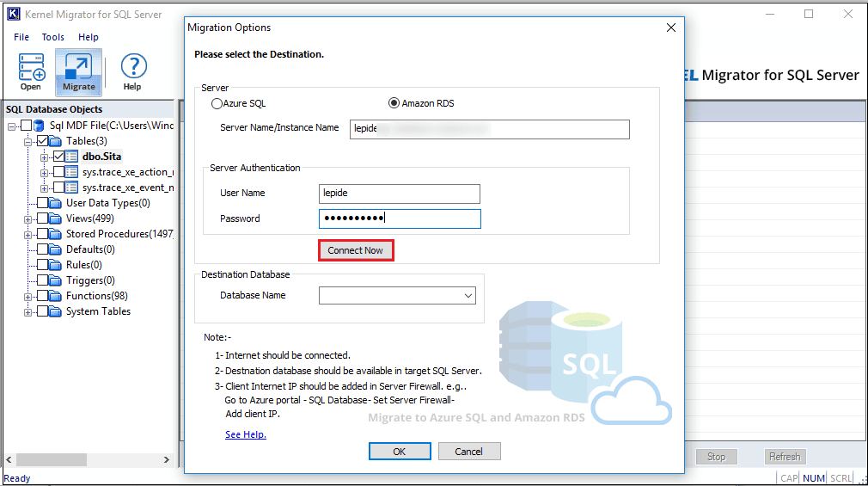Collapse the Sql MDF File root node
This screenshot has height=486, width=868.
[12, 127]
